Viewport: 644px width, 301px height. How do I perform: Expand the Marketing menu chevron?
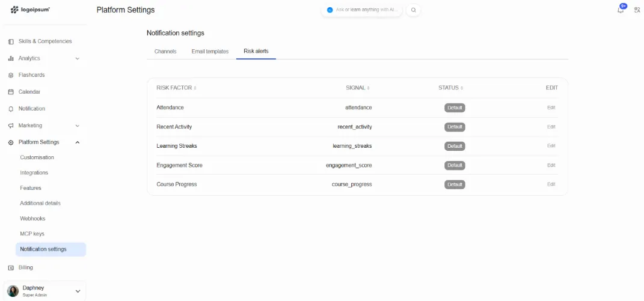click(77, 126)
